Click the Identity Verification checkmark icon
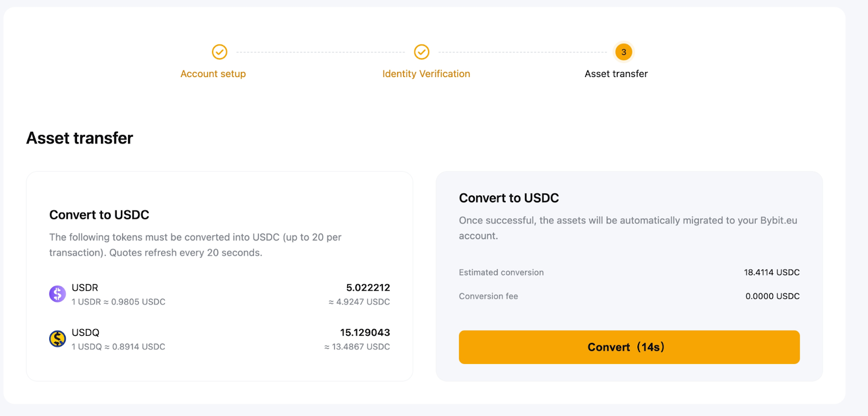 coord(422,52)
